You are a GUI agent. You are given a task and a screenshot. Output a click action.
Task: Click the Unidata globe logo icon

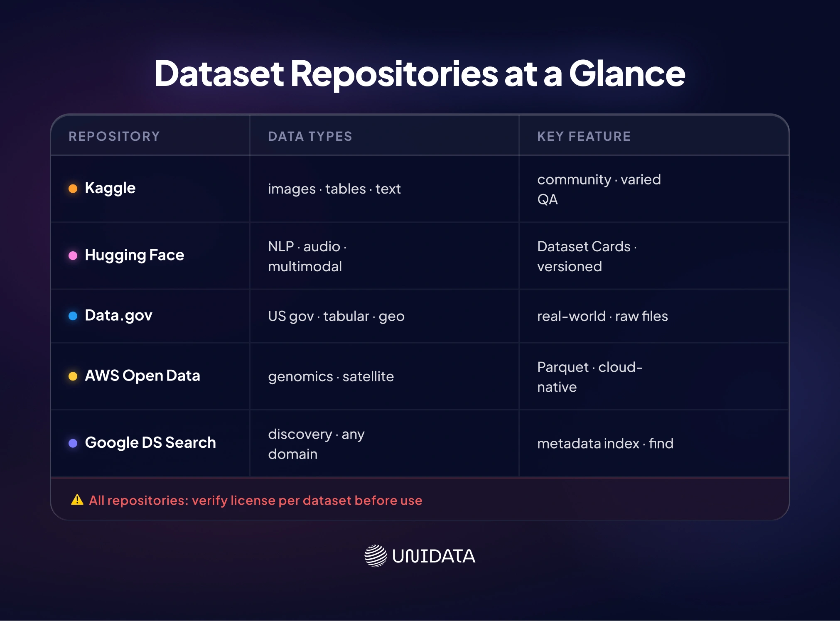(x=376, y=556)
